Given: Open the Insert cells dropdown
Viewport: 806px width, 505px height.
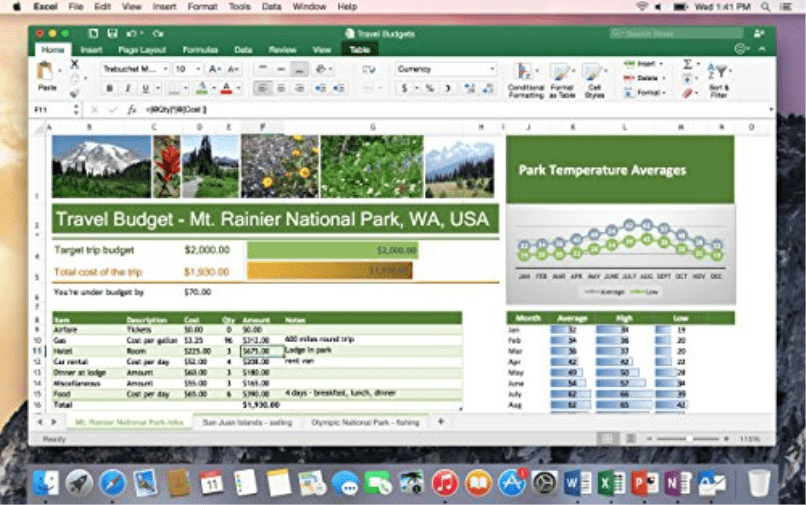Looking at the screenshot, I should coord(644,64).
